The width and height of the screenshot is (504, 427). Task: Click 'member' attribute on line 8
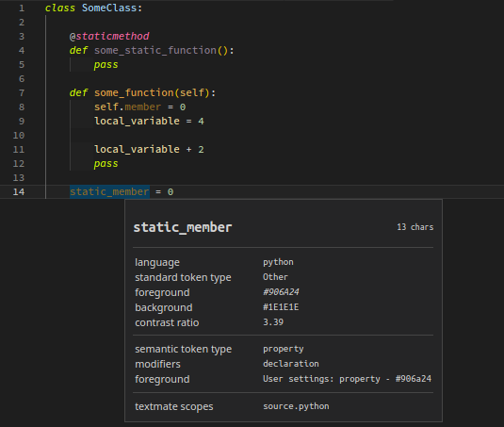142,107
